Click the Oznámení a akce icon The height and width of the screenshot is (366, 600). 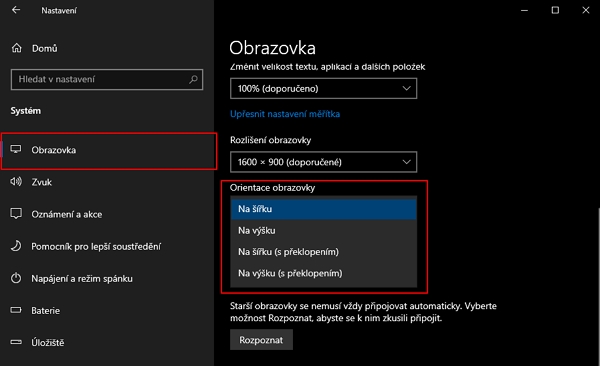(x=16, y=214)
